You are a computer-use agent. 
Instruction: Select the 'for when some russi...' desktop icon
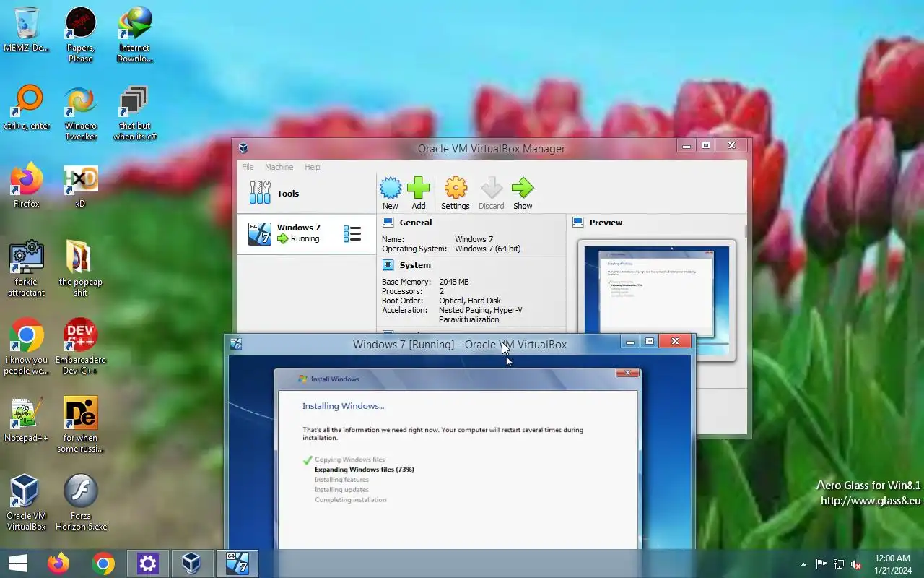click(x=80, y=425)
